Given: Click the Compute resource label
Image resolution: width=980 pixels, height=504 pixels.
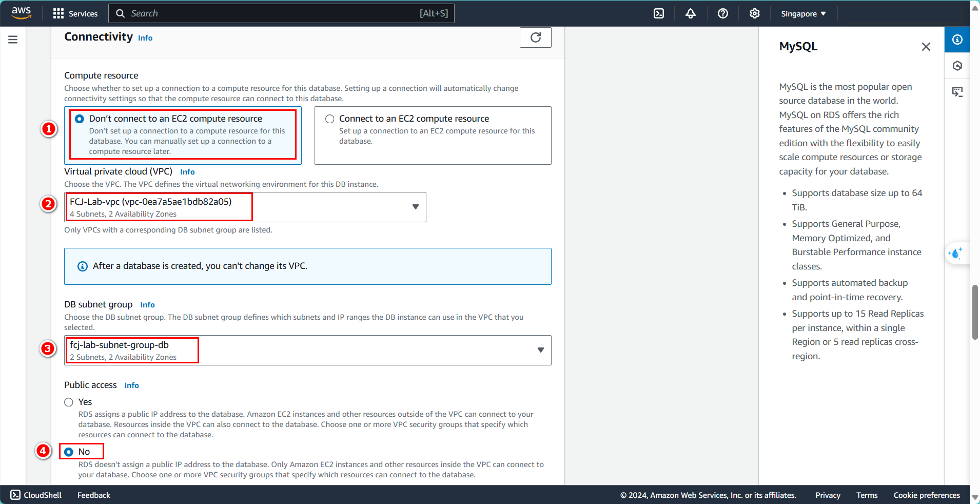Looking at the screenshot, I should [x=101, y=75].
